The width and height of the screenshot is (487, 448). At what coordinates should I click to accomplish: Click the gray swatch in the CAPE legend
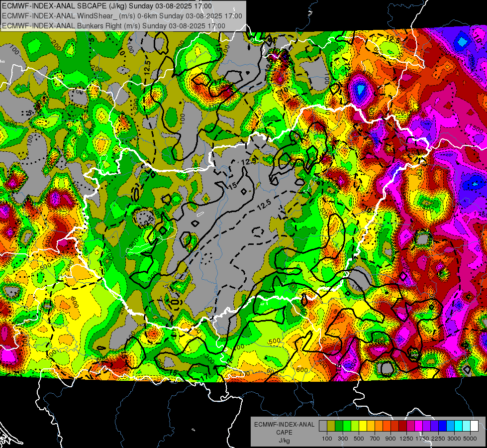[x=323, y=426]
